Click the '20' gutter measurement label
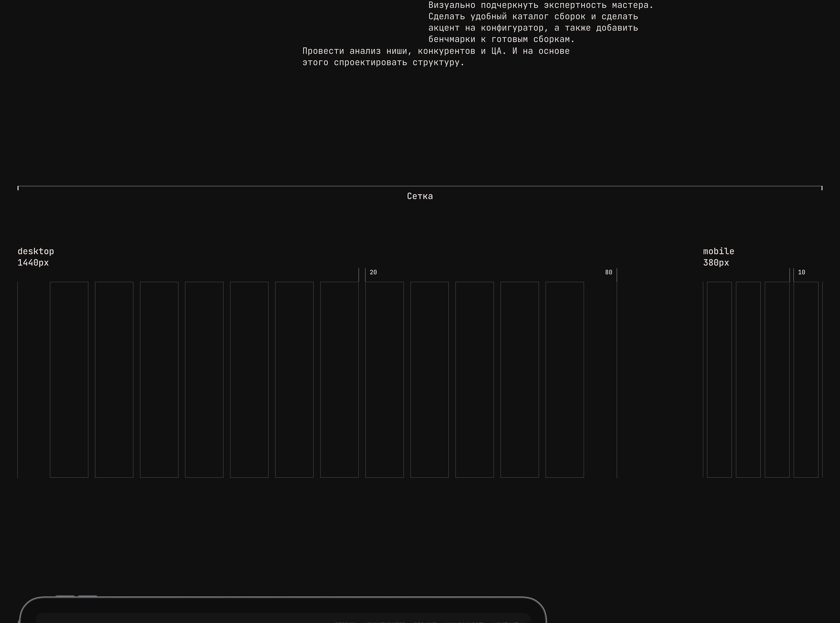Viewport: 840px width, 623px height. click(x=373, y=272)
